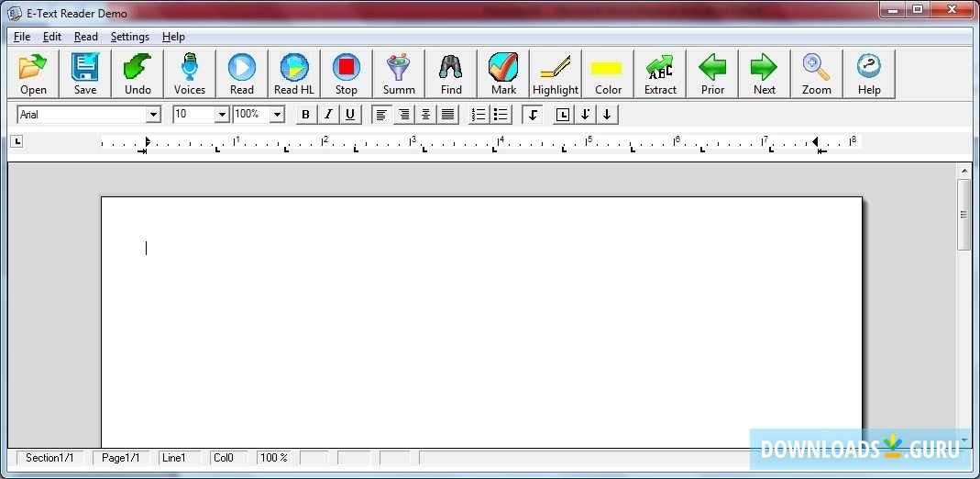This screenshot has width=980, height=479.
Task: Run the Extract ABC tool
Action: click(660, 73)
